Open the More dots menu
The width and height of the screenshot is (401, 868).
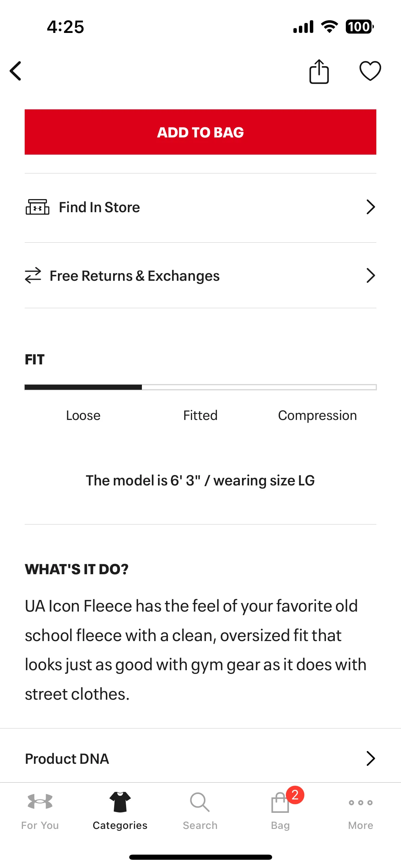pos(361,811)
